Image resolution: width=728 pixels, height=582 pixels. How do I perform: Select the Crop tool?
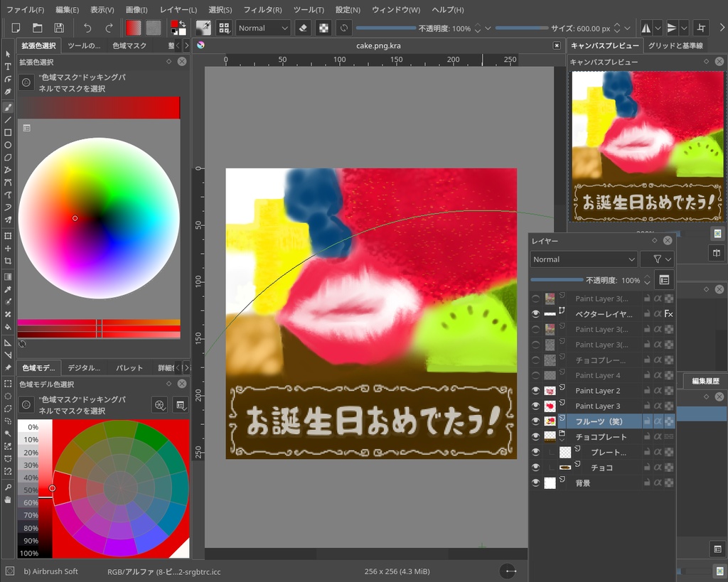coord(7,261)
